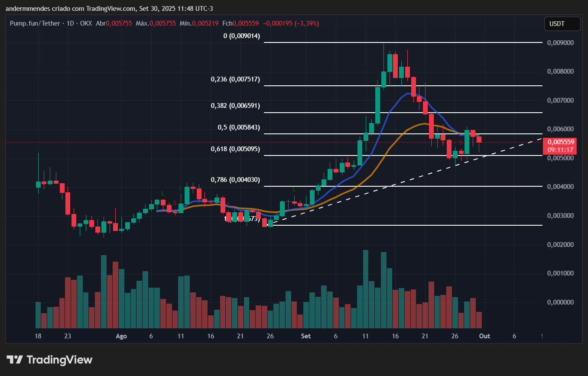Click the 'Ago' month label on time axis
This screenshot has width=588, height=376.
click(122, 336)
